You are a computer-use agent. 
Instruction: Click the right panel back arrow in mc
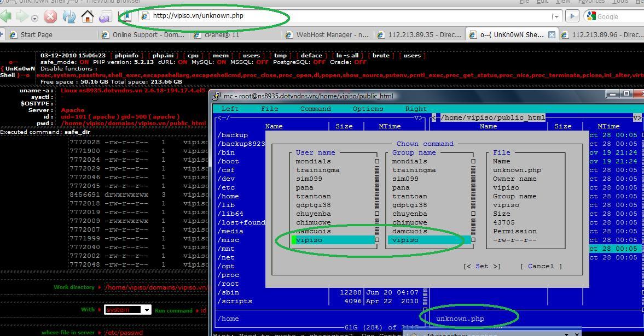click(x=434, y=118)
